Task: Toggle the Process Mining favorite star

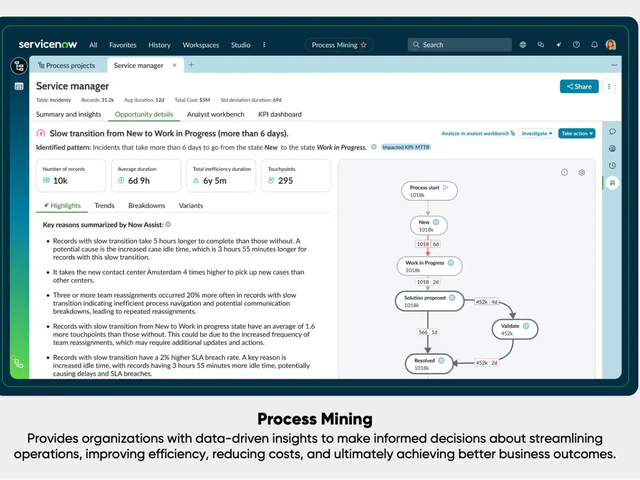Action: pos(363,45)
